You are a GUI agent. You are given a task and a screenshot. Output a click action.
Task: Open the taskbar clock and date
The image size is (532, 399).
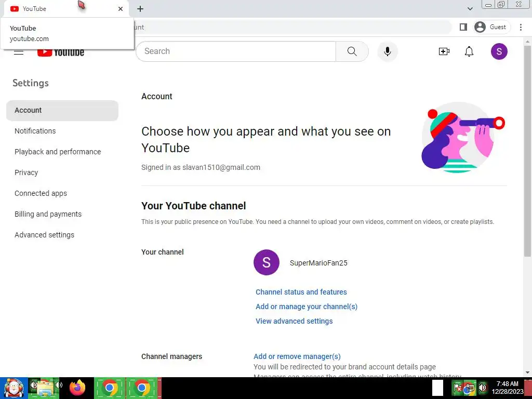pyautogui.click(x=507, y=388)
